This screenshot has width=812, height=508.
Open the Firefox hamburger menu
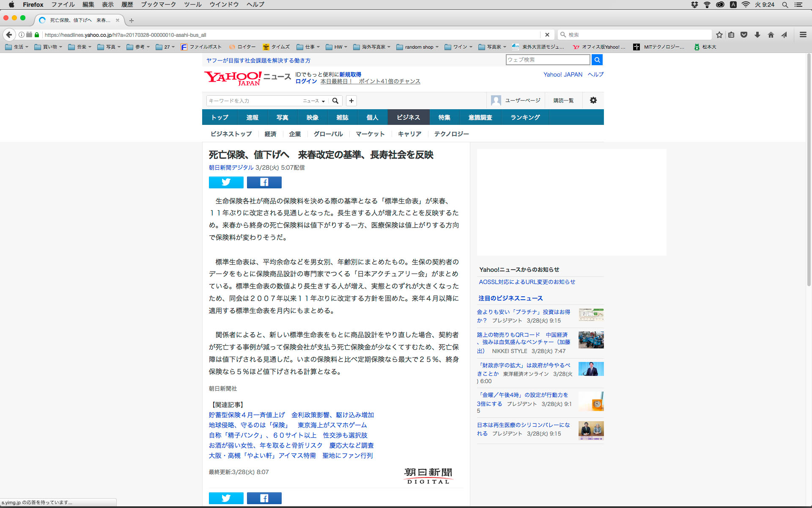click(803, 35)
